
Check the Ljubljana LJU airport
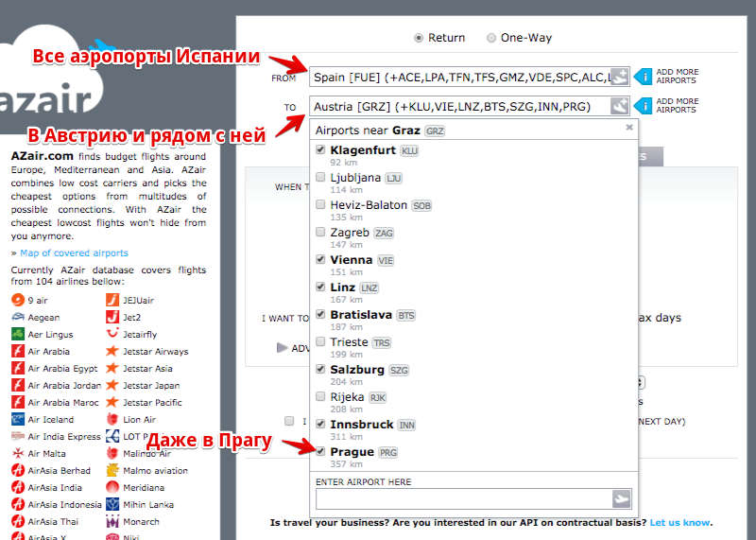tap(320, 177)
